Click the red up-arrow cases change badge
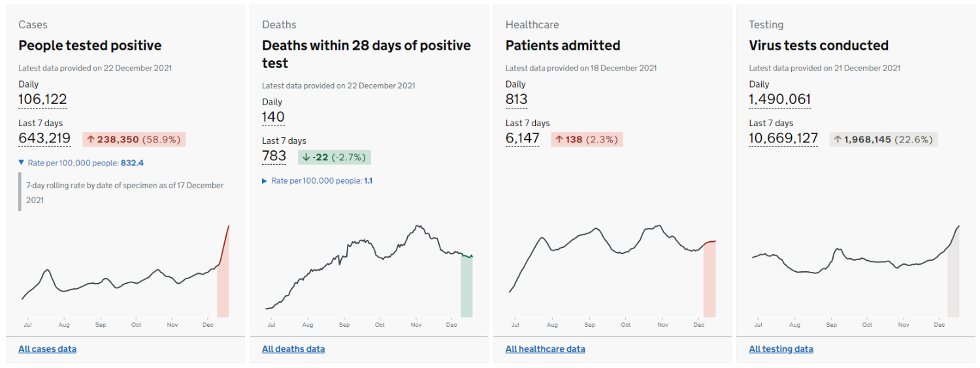This screenshot has height=368, width=980. (134, 139)
